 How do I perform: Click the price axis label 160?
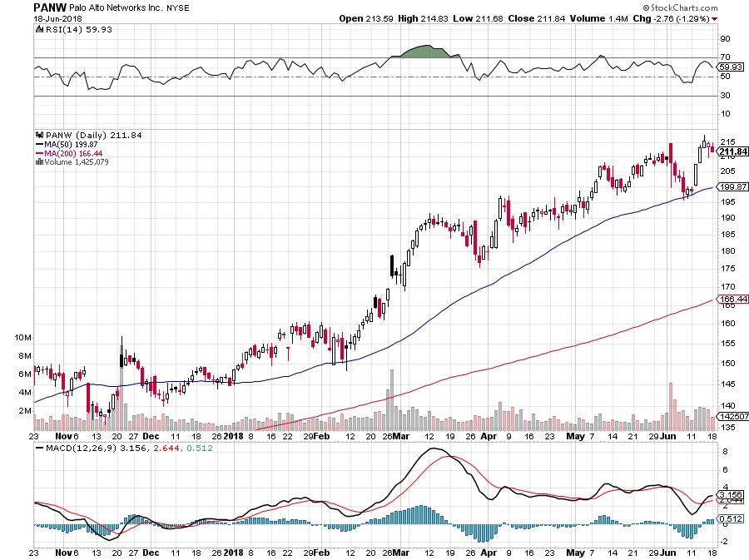[727, 324]
